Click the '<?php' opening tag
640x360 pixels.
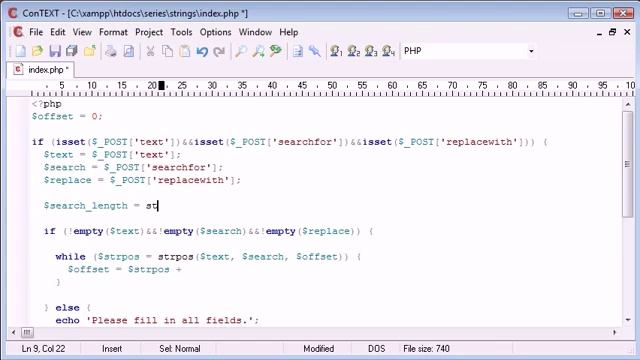pos(47,104)
